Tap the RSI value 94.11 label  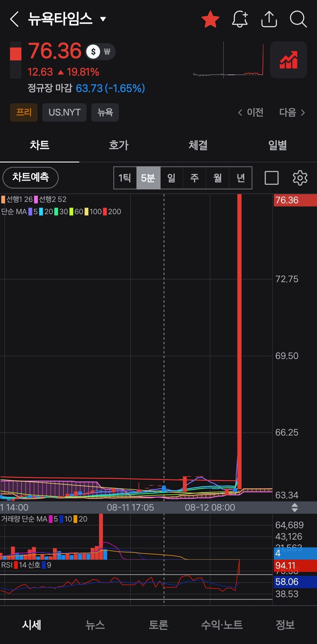pos(295,565)
